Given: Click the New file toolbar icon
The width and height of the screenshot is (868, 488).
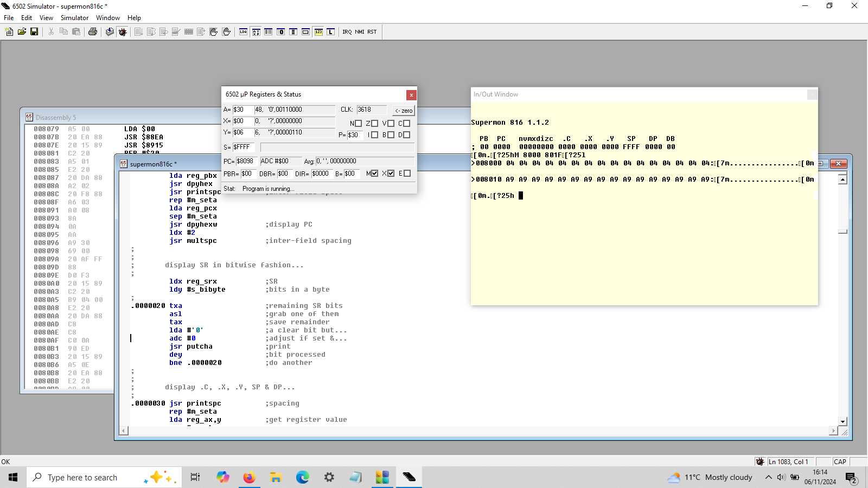Looking at the screenshot, I should (9, 32).
